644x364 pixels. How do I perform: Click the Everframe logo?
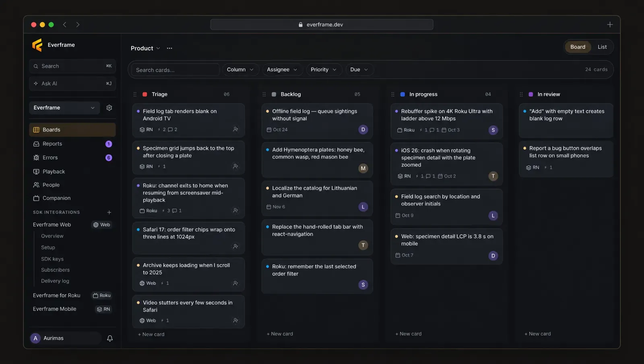pyautogui.click(x=37, y=45)
